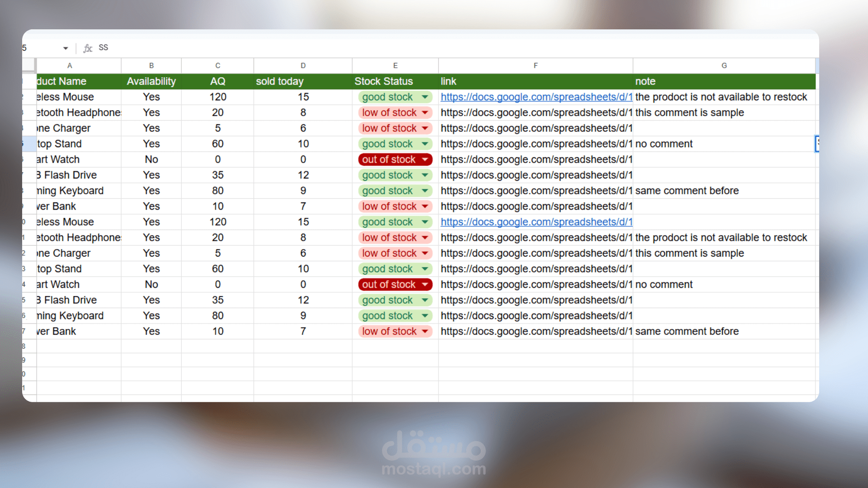Screen dimensions: 868x488
Task: Click the fx function icon
Action: (x=88, y=48)
